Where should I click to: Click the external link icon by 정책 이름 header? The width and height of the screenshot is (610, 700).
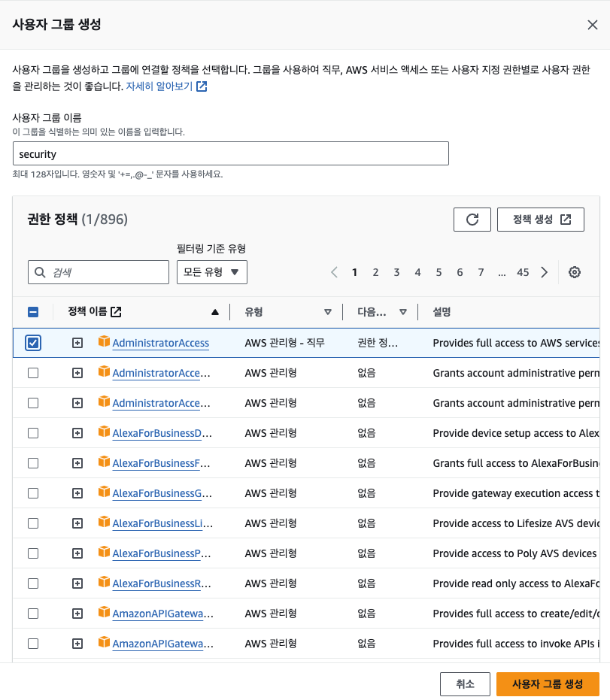click(x=116, y=312)
